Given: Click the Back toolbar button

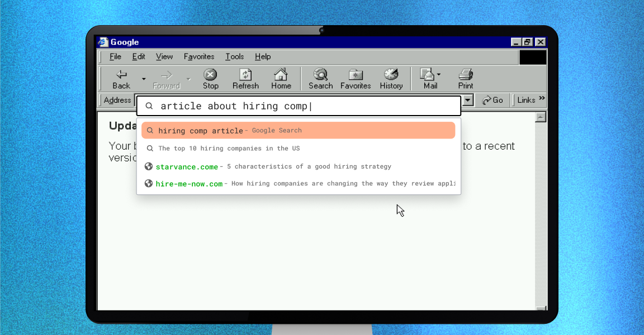Looking at the screenshot, I should 121,79.
